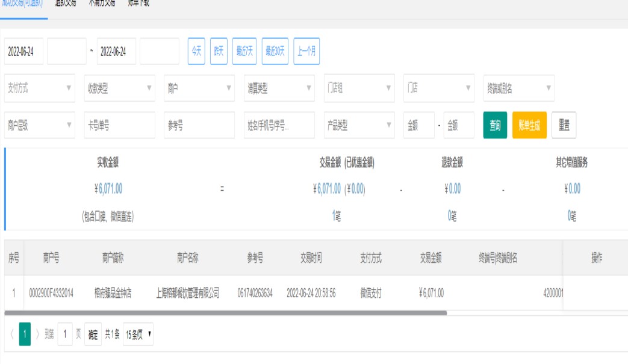Click the green 查询 button

click(495, 125)
